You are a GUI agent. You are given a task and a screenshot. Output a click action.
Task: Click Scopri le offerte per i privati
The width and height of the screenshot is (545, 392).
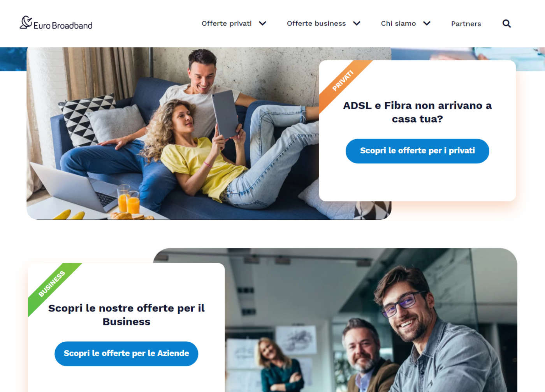tap(417, 151)
